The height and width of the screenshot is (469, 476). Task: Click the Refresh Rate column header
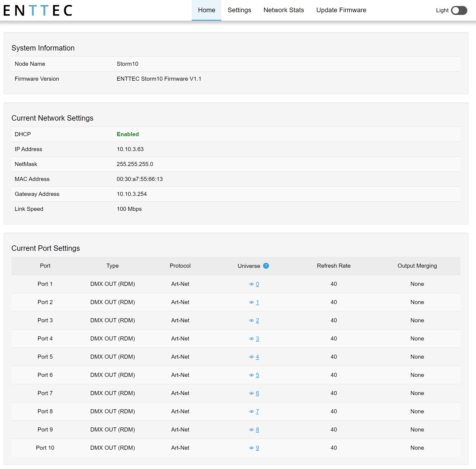point(333,266)
